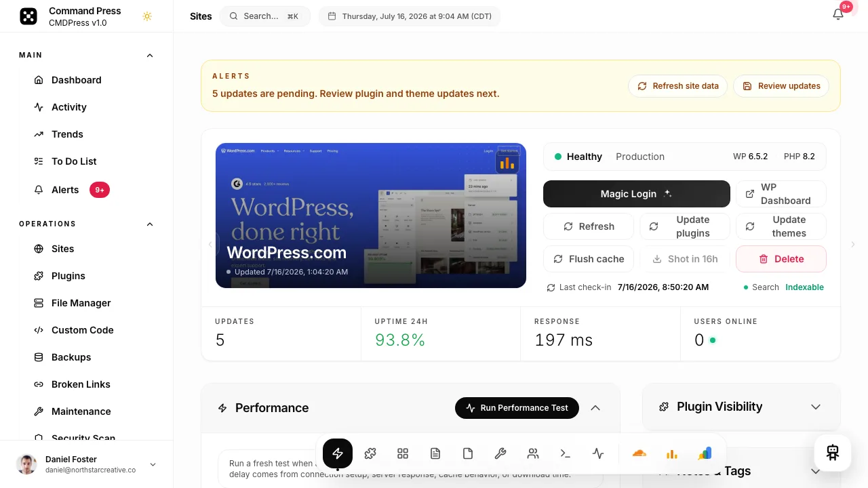Image resolution: width=868 pixels, height=488 pixels.
Task: Select the users icon in dock
Action: pyautogui.click(x=533, y=453)
